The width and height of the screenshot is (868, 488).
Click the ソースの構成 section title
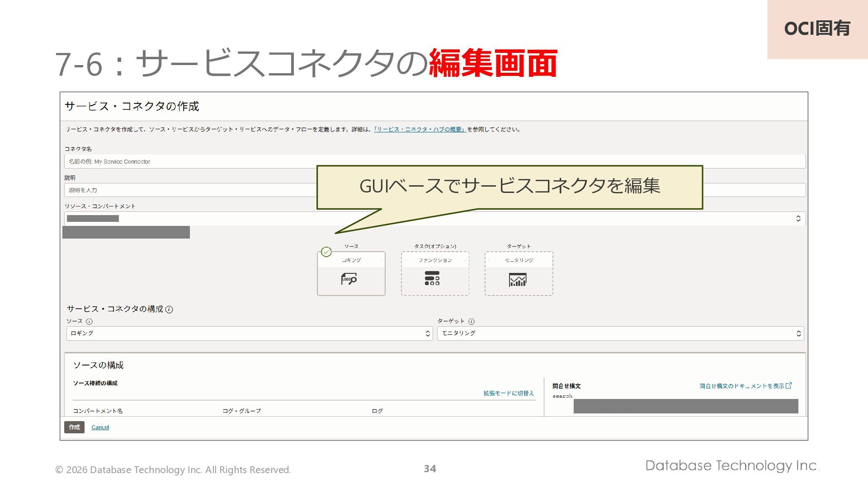pyautogui.click(x=99, y=365)
